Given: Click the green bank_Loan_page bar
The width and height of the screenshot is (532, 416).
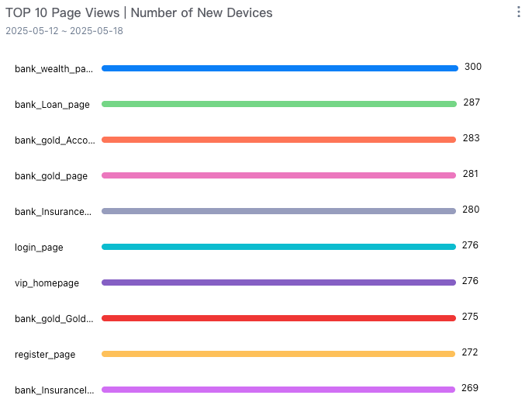Looking at the screenshot, I should click(x=278, y=104).
